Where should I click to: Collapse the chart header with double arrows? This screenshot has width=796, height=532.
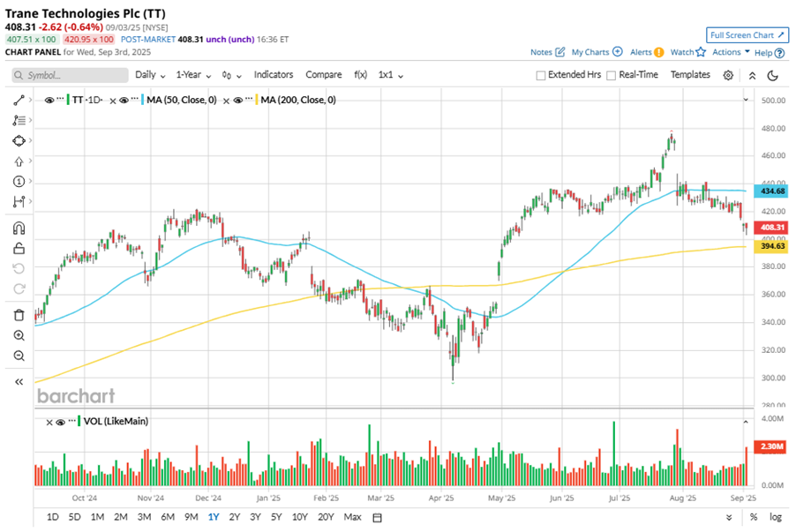point(753,76)
